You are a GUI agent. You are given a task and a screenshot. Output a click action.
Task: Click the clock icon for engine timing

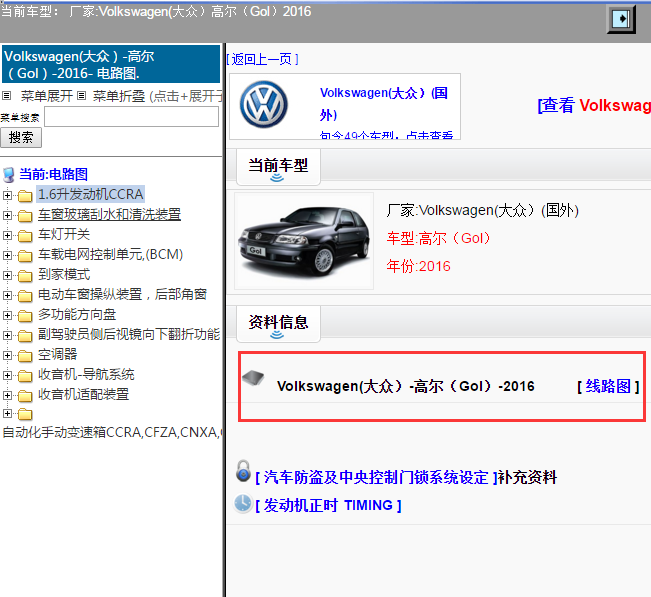(x=243, y=503)
